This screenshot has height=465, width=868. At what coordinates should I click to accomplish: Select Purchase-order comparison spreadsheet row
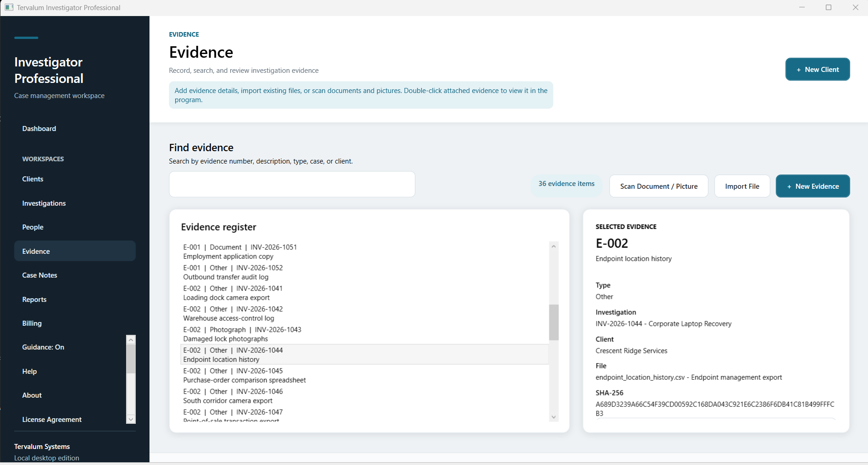click(x=365, y=375)
